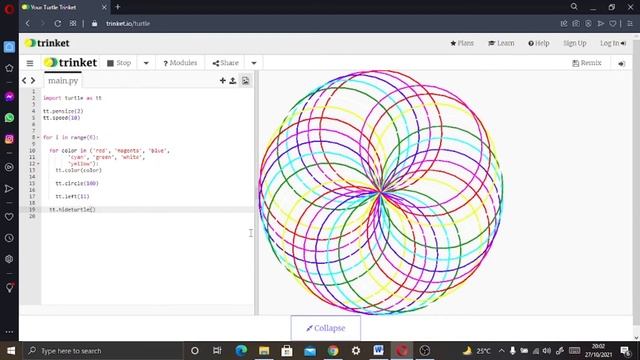Screen dimensions: 640x360
Task: Open the Modules help
Action: tap(180, 63)
